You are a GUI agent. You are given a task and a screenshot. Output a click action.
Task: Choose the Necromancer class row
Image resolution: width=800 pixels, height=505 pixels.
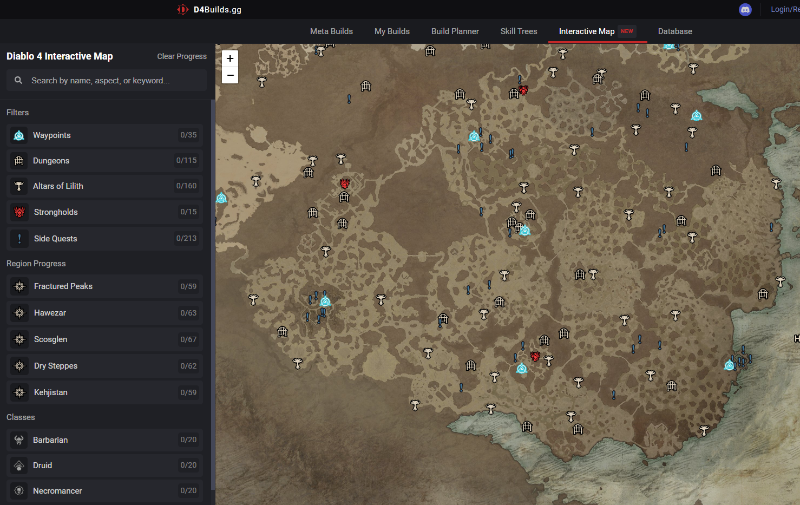pyautogui.click(x=105, y=491)
